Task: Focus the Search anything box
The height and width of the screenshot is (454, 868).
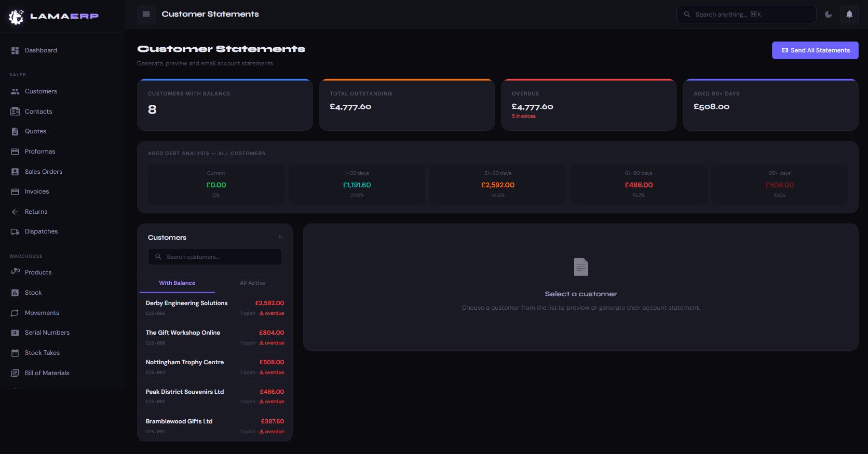Action: click(x=746, y=15)
